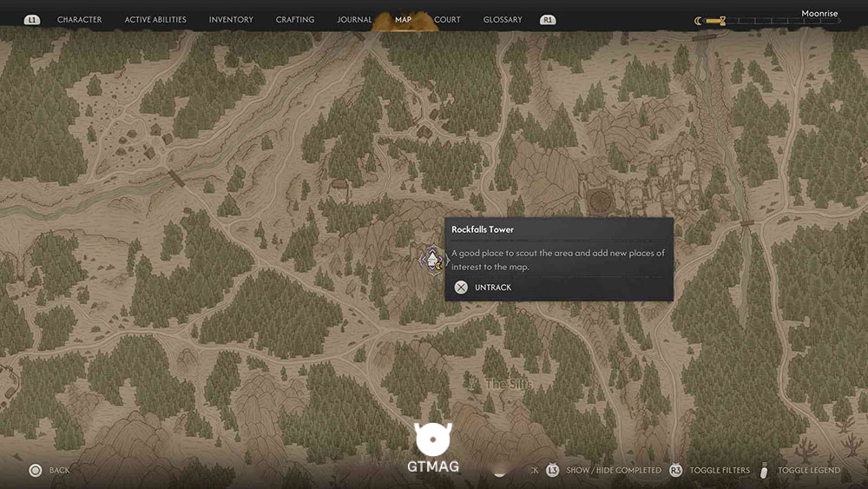The image size is (868, 489).
Task: Click the crescent moon time icon
Action: pyautogui.click(x=698, y=21)
